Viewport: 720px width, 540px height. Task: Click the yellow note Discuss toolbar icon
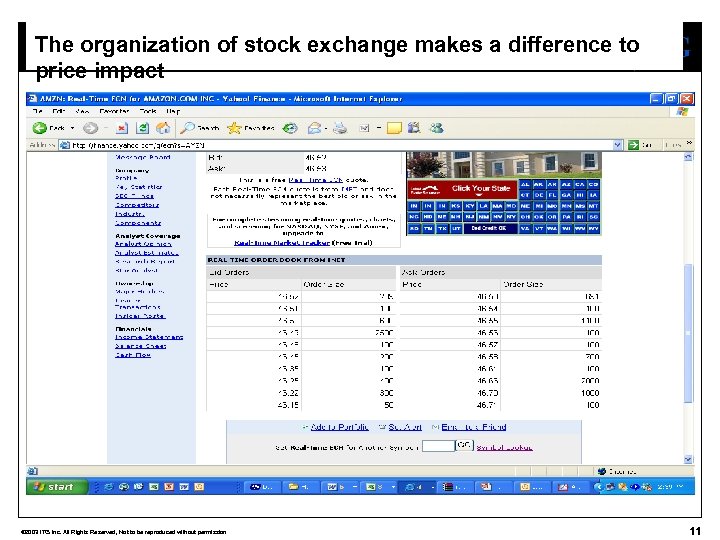[x=394, y=128]
